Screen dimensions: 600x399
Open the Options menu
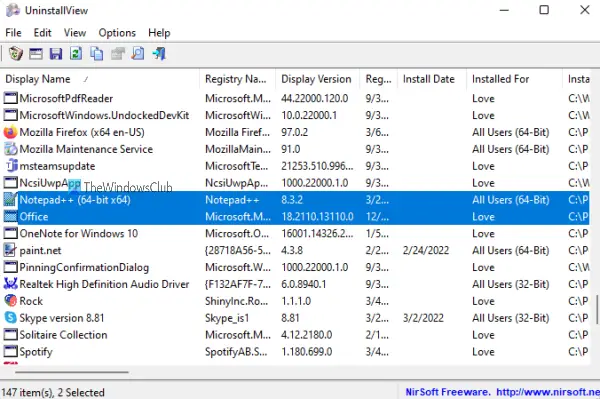(x=117, y=33)
